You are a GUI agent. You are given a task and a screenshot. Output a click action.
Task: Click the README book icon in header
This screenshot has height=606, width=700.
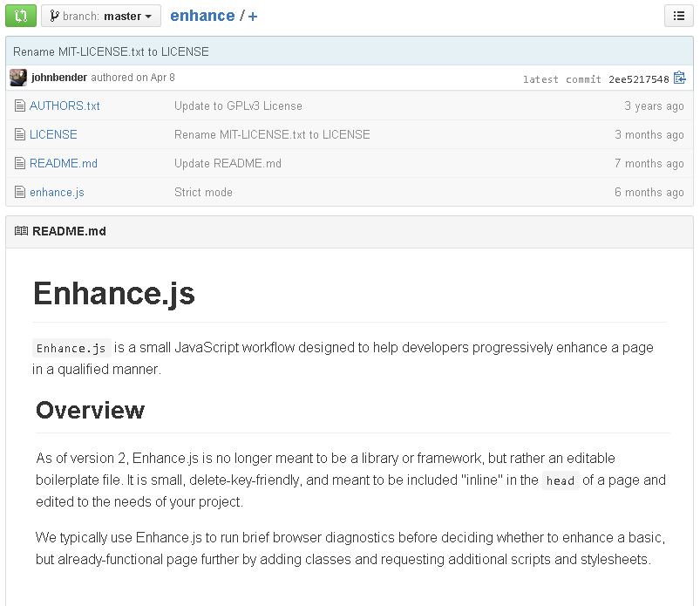point(21,231)
